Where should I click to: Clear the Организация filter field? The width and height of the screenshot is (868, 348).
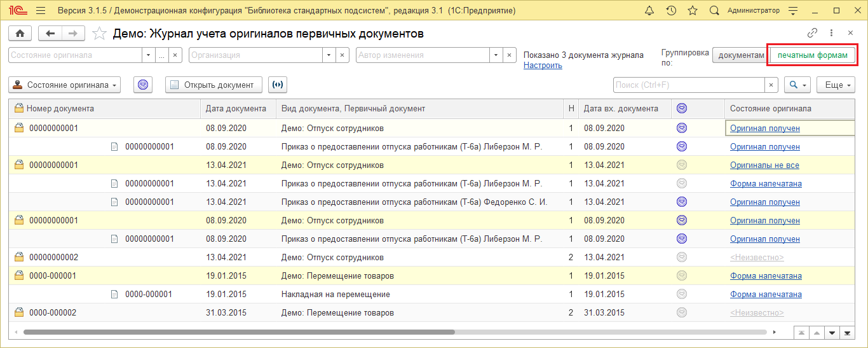click(342, 55)
